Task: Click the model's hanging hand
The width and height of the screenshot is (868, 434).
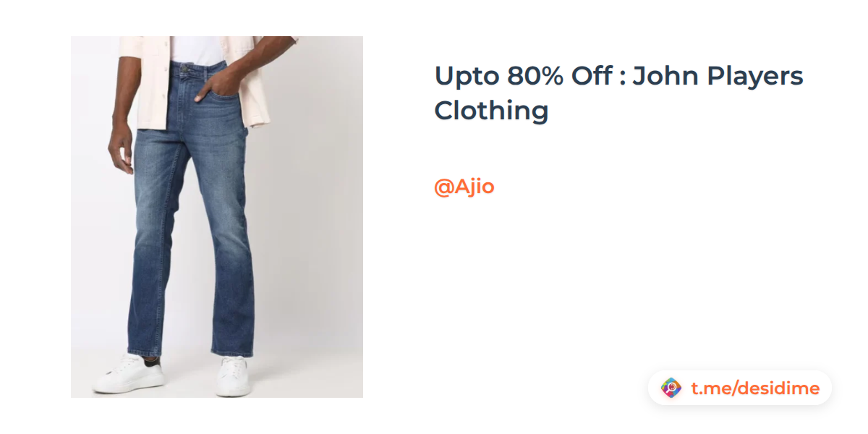Action: pyautogui.click(x=119, y=148)
